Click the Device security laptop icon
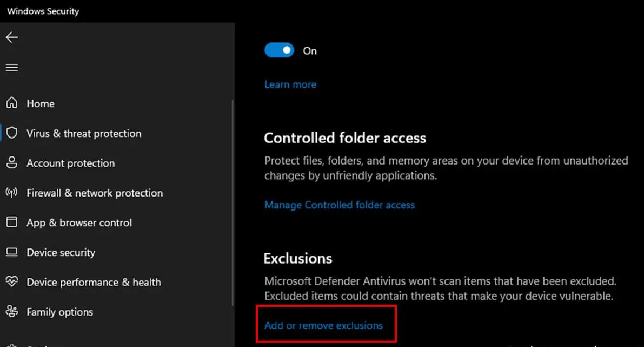 click(x=11, y=252)
